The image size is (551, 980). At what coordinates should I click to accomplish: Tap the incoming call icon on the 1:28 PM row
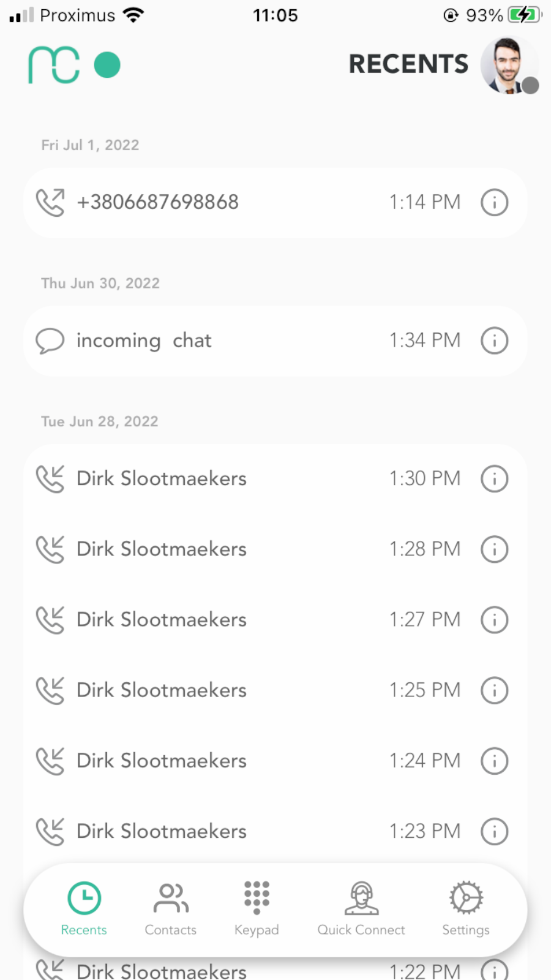(x=50, y=549)
